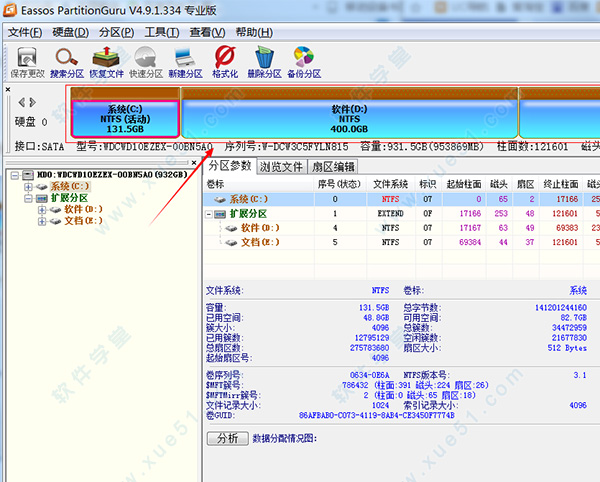The image size is (600, 482).
Task: Click the 序号(状态) column header
Action: (340, 185)
